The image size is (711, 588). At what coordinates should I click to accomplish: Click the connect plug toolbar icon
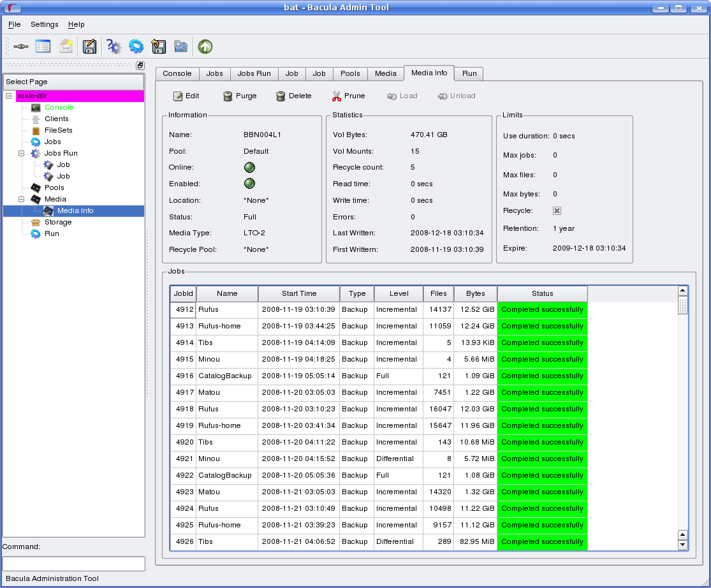click(20, 47)
